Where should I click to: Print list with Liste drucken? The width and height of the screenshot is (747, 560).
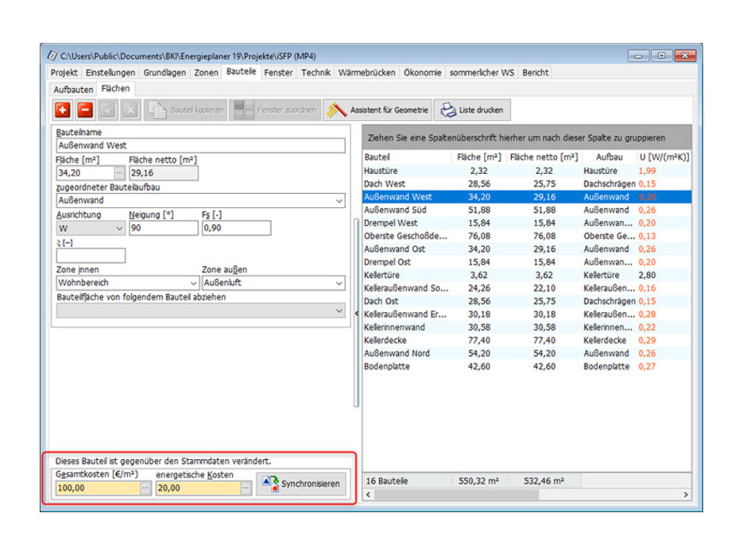[x=471, y=110]
